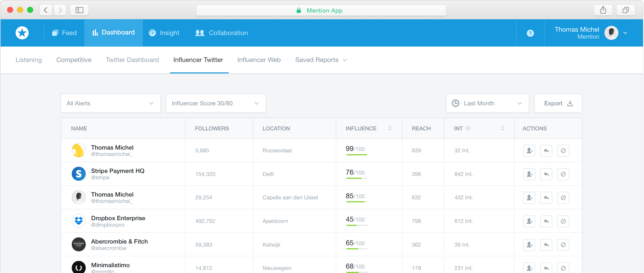
Task: Click the 99/100 influence score bar
Action: tap(357, 155)
